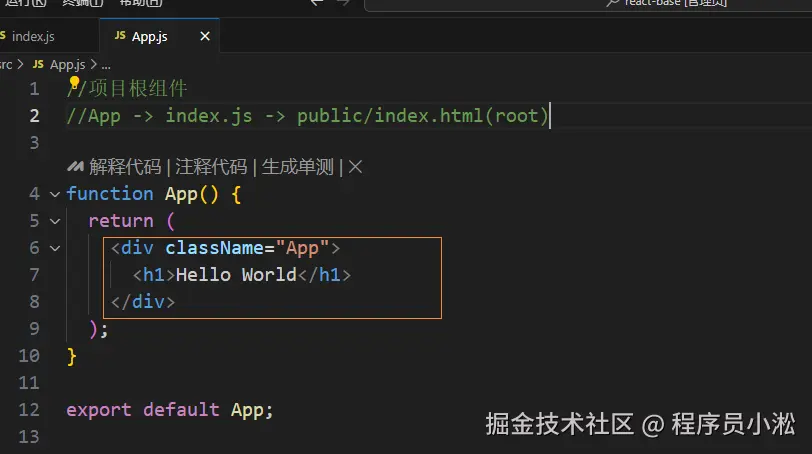
Task: Click the JS icon on App.js tab
Action: [x=120, y=35]
